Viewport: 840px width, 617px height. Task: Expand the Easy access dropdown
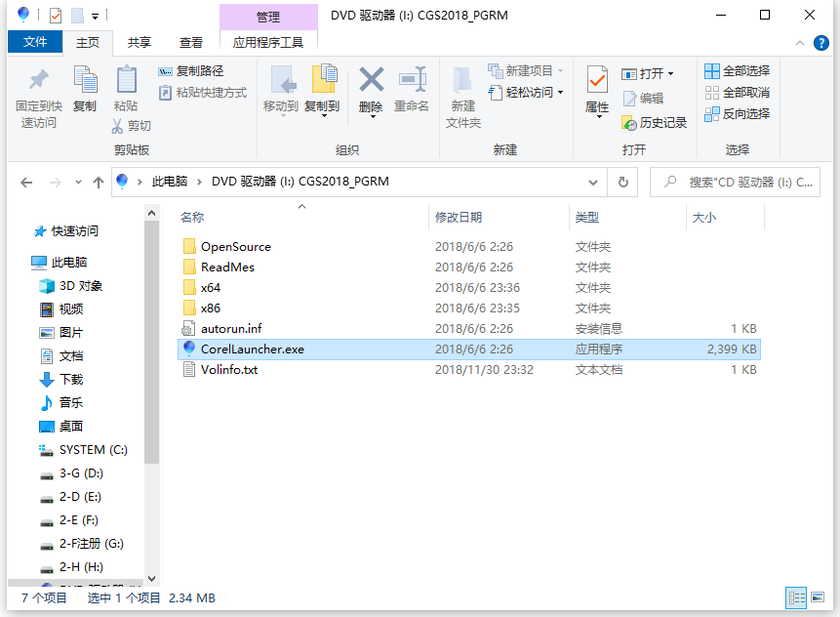point(560,93)
